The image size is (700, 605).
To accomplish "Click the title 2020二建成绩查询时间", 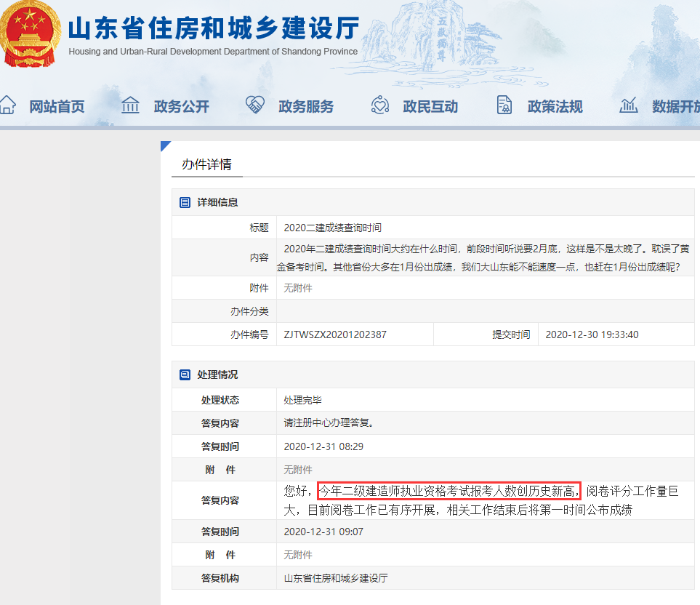I will (334, 227).
